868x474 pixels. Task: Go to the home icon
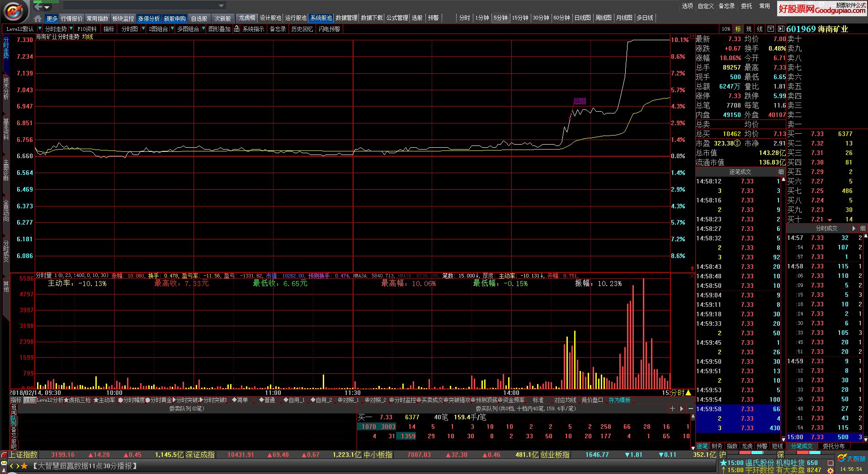point(38,19)
